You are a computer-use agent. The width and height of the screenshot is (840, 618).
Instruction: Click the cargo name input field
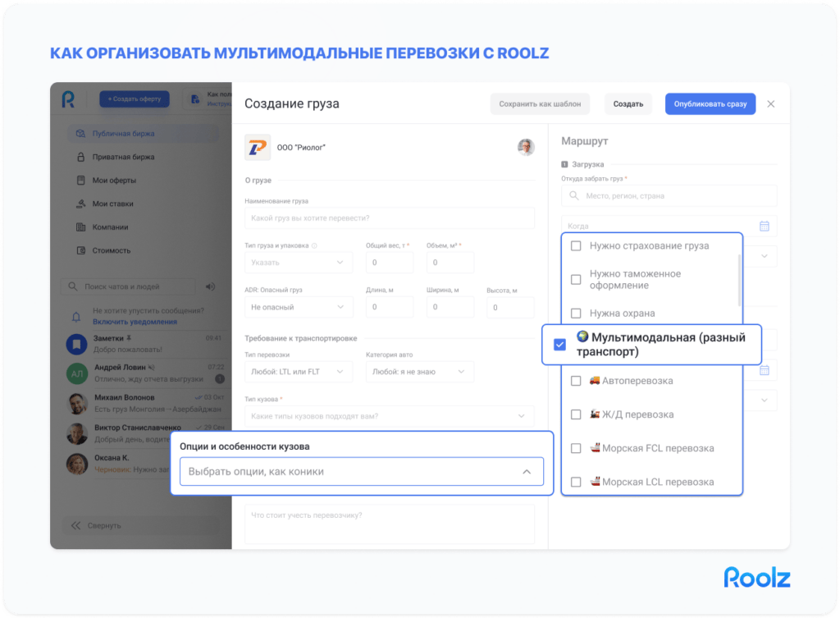pos(390,217)
